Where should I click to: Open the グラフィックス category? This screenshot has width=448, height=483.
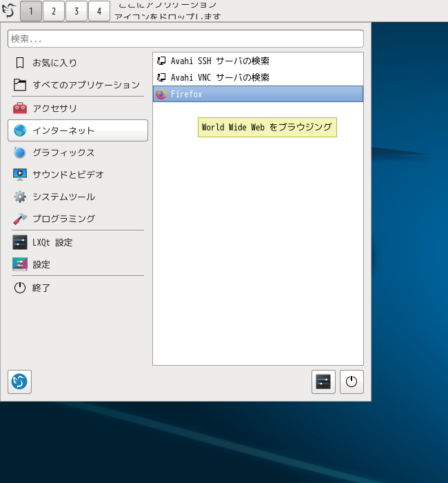[x=77, y=152]
